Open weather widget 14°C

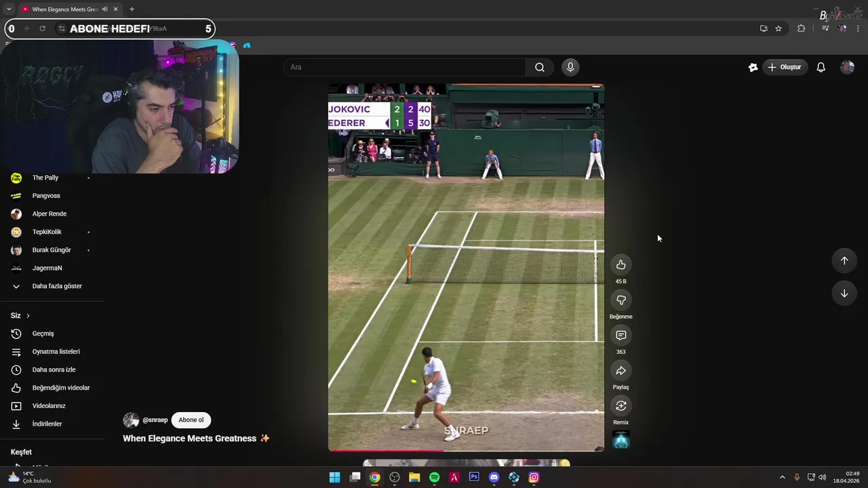coord(29,477)
